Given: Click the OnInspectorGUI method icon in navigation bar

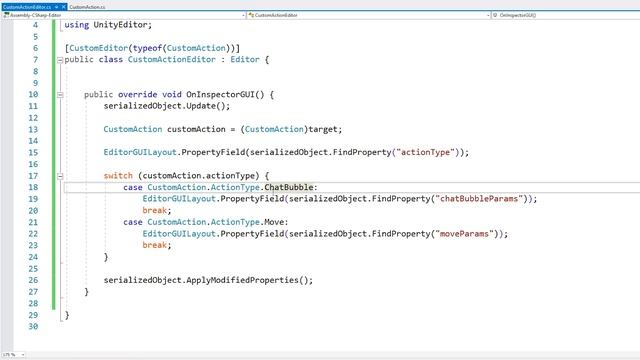Looking at the screenshot, I should (495, 15).
